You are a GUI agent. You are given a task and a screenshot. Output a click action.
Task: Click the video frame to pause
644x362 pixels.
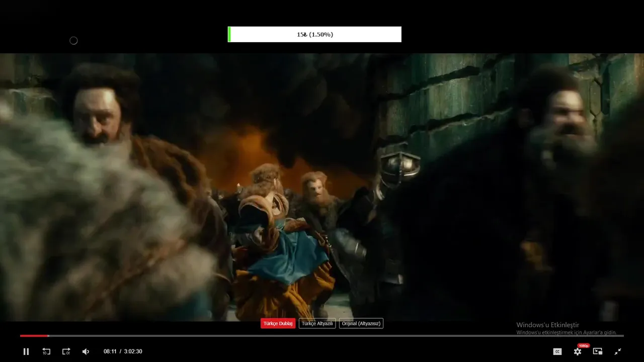coord(322,186)
